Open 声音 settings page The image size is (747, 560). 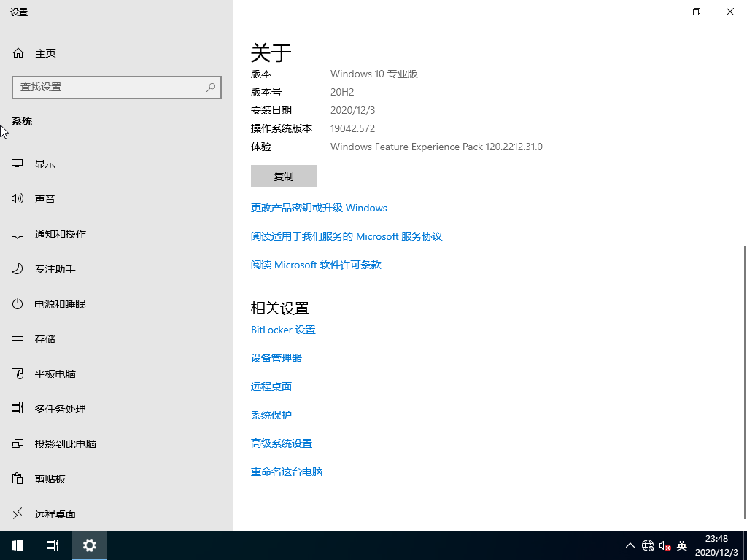117,198
